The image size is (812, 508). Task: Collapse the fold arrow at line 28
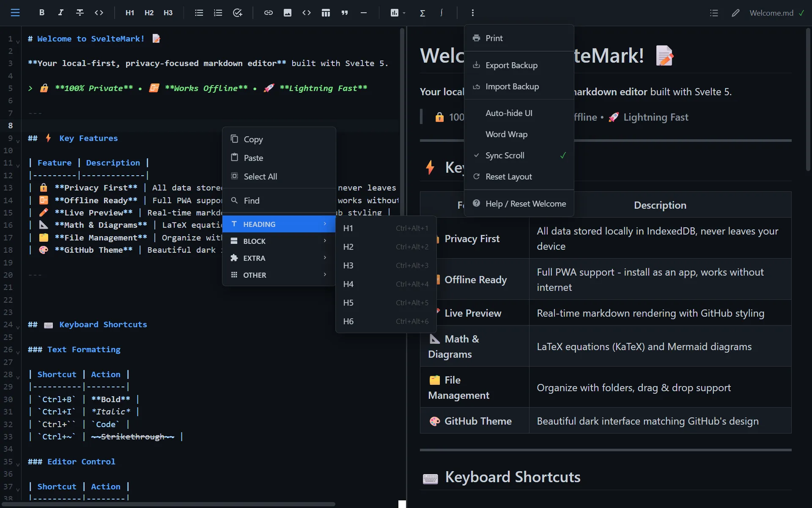(x=18, y=377)
